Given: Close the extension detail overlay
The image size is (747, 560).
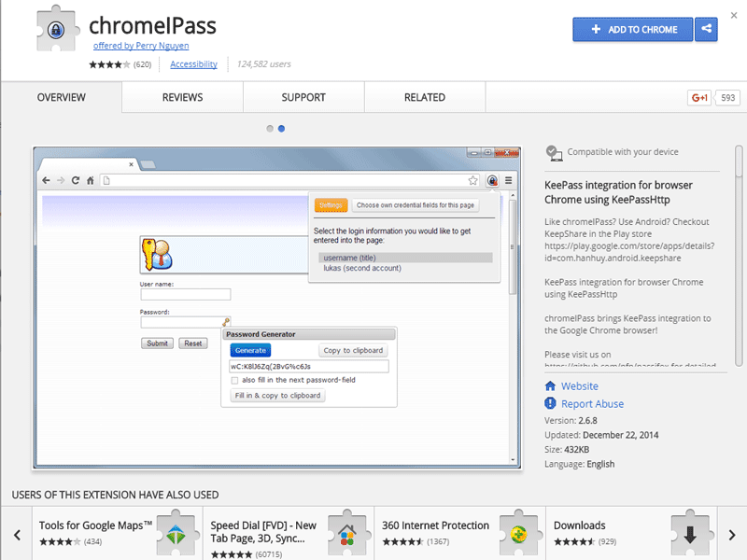Looking at the screenshot, I should pyautogui.click(x=734, y=15).
